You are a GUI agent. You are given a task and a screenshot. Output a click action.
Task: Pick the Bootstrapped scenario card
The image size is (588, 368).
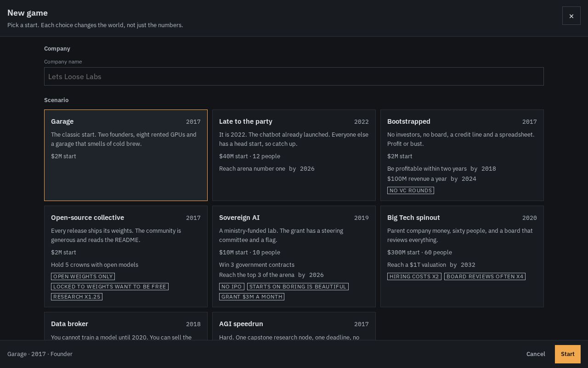pos(462,155)
